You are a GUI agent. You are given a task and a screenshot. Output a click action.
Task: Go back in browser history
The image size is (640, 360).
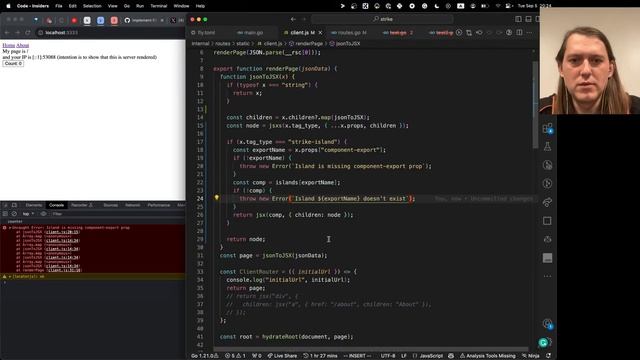coord(7,33)
